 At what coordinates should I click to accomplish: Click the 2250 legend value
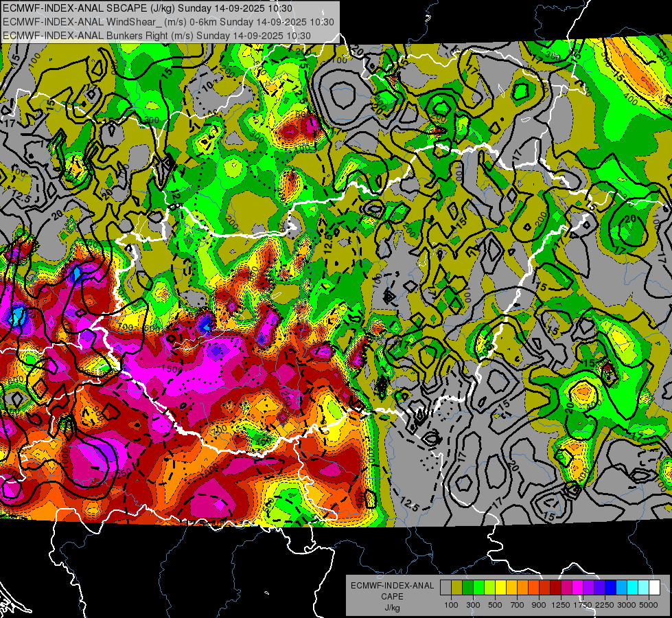[x=605, y=605]
